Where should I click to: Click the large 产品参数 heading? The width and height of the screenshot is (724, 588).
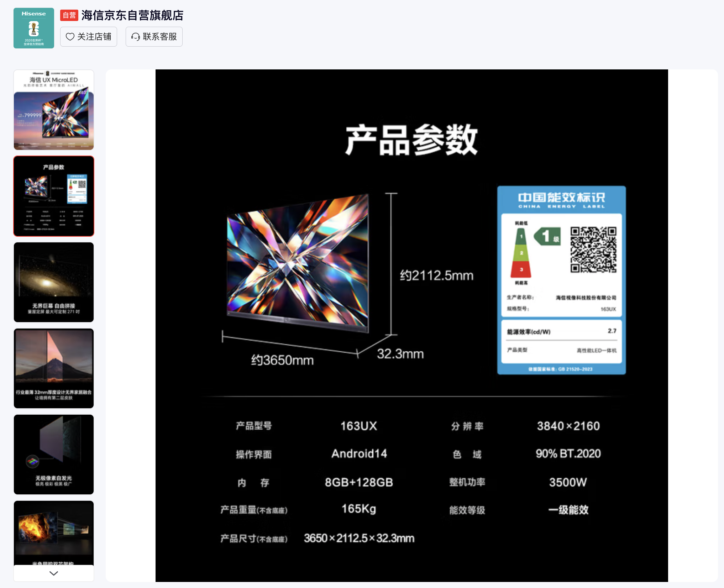[411, 140]
